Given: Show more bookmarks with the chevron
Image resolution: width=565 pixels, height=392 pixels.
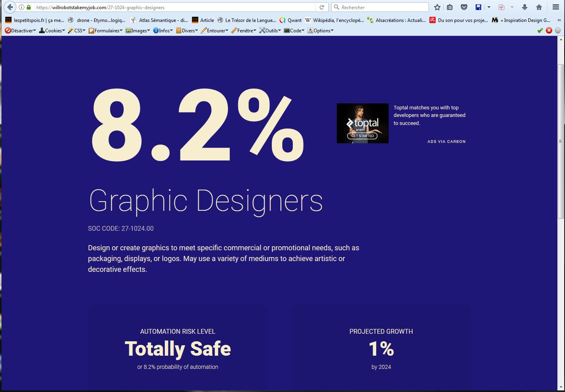Looking at the screenshot, I should pos(559,20).
